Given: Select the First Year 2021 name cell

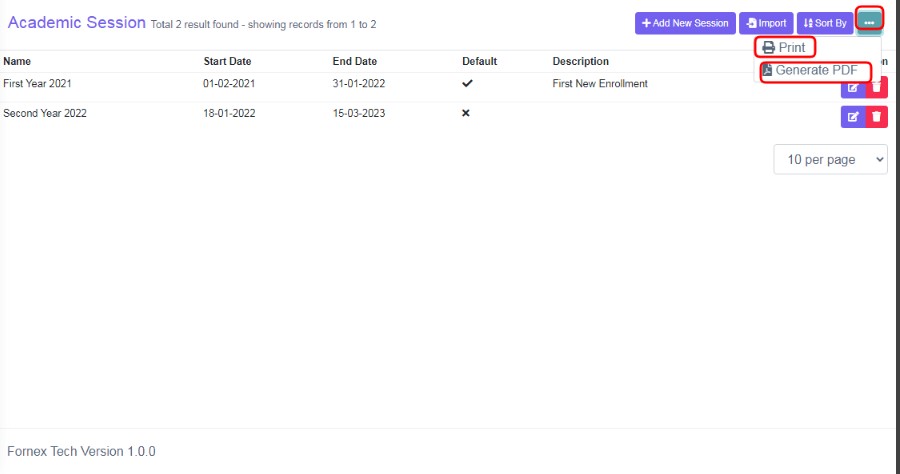Looking at the screenshot, I should [x=37, y=83].
